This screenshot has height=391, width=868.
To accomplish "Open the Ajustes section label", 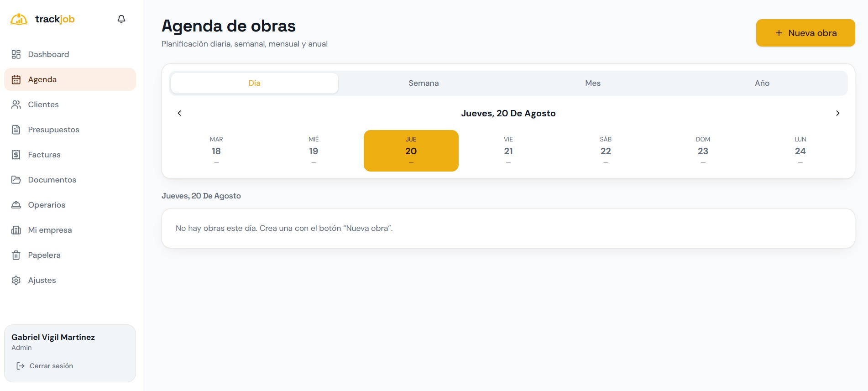I will click(42, 280).
